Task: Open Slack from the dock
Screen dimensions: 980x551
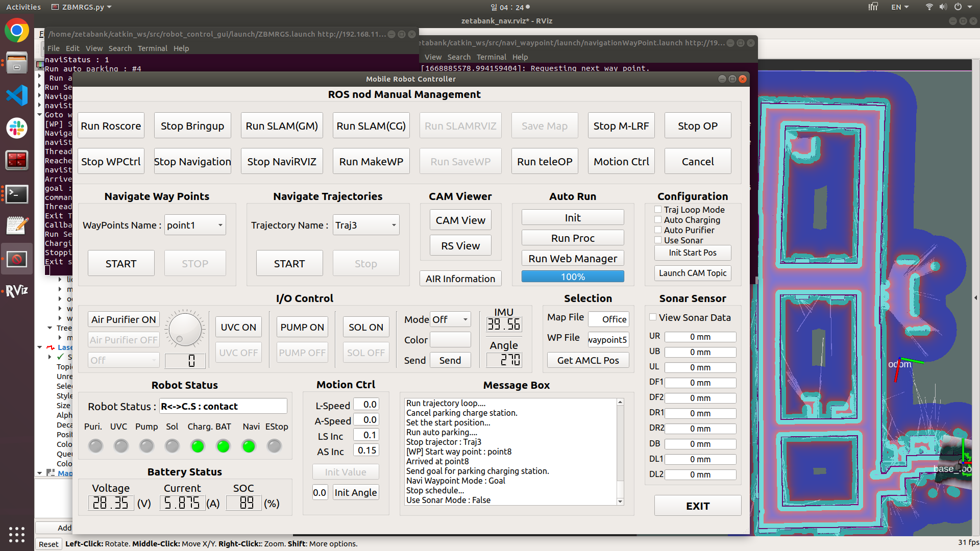Action: tap(17, 128)
